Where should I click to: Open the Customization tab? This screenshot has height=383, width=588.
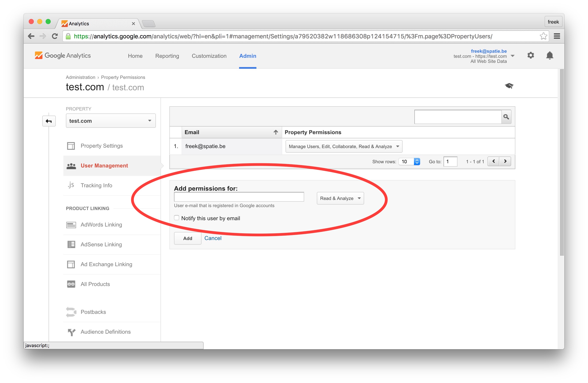pyautogui.click(x=209, y=56)
